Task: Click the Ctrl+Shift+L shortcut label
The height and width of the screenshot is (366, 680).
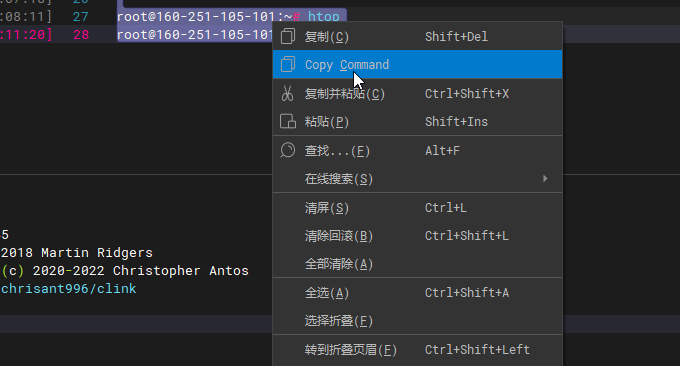Action: point(467,236)
